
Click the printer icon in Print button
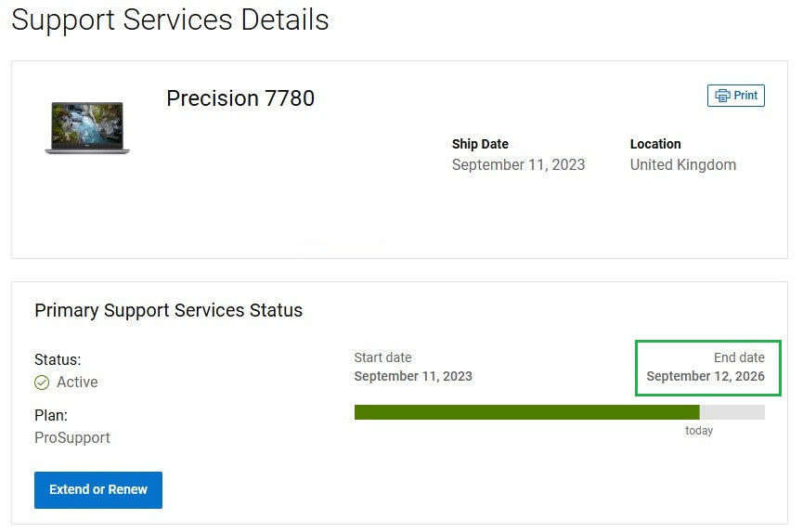tap(722, 96)
